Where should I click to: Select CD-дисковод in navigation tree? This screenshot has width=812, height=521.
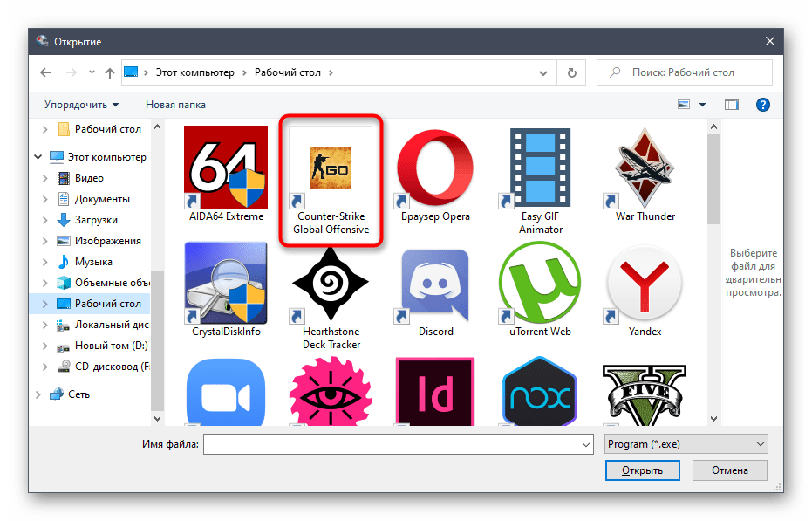[112, 367]
